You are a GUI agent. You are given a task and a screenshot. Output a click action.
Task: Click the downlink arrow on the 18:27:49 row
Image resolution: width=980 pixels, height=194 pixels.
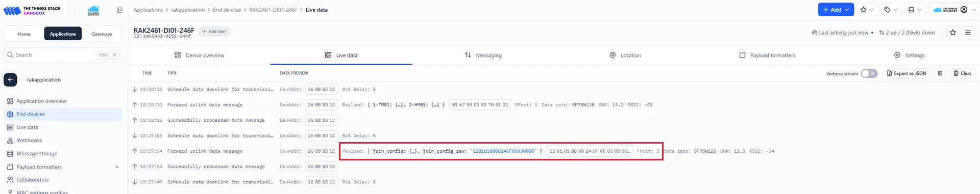pyautogui.click(x=135, y=182)
